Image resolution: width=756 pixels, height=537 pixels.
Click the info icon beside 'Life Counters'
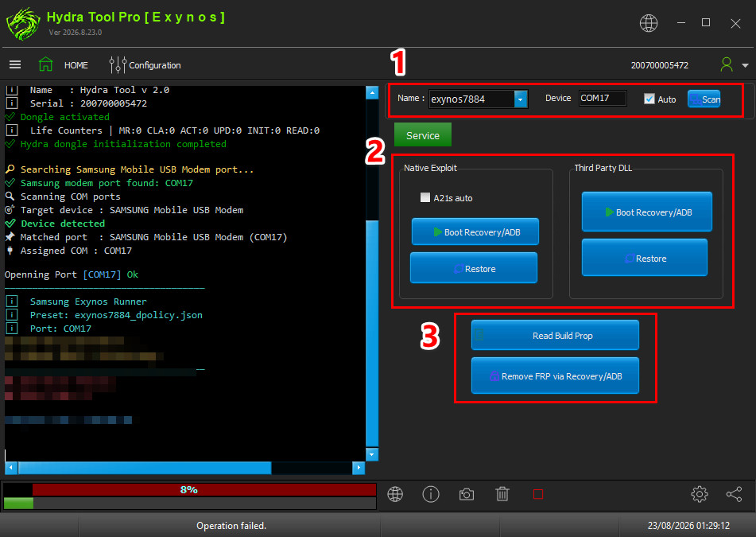tap(12, 130)
